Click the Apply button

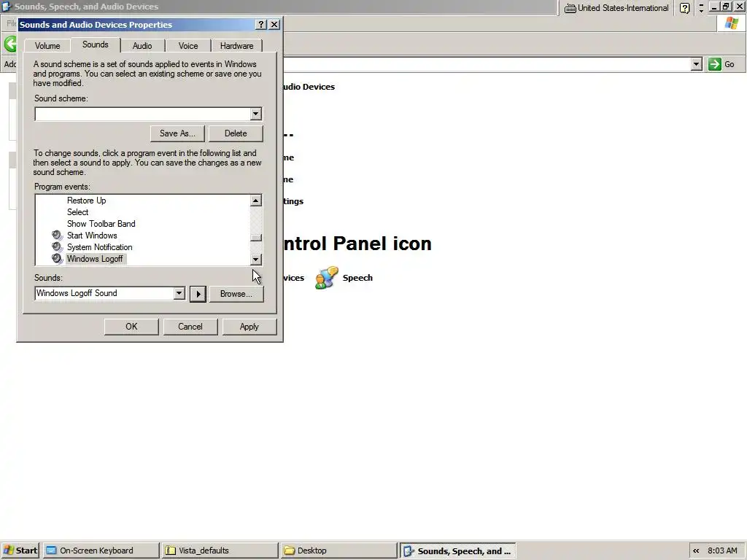coord(249,327)
